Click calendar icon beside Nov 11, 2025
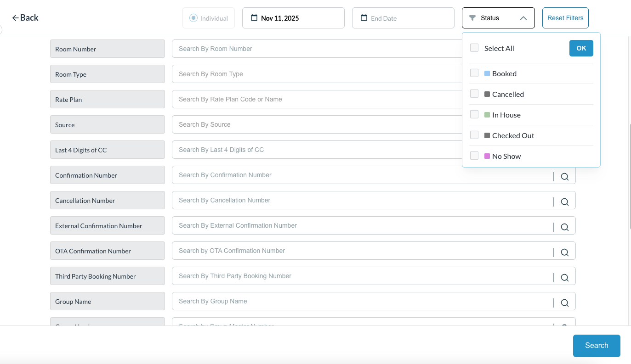This screenshot has width=631, height=364. pyautogui.click(x=254, y=18)
